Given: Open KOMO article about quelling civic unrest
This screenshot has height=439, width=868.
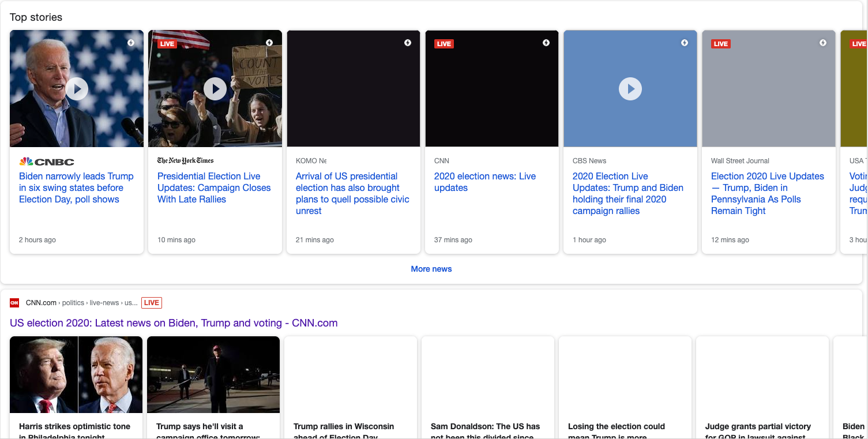Looking at the screenshot, I should coord(352,193).
